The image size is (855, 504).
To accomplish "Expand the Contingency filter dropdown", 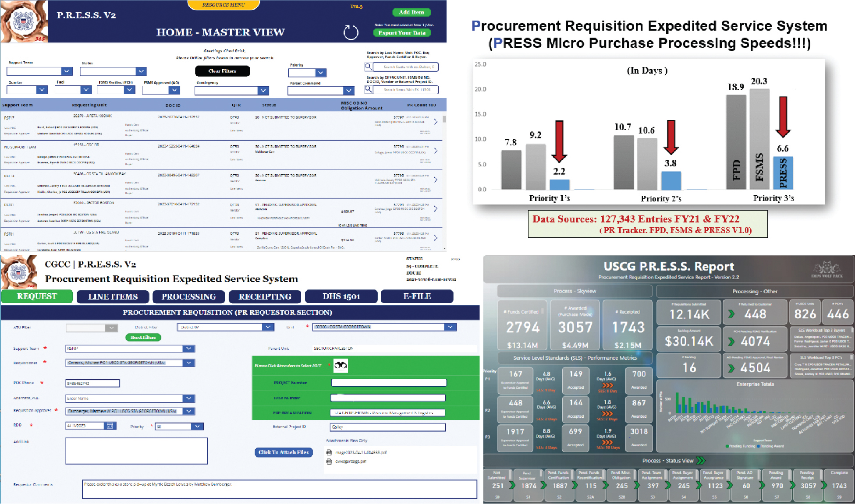I will pyautogui.click(x=263, y=91).
